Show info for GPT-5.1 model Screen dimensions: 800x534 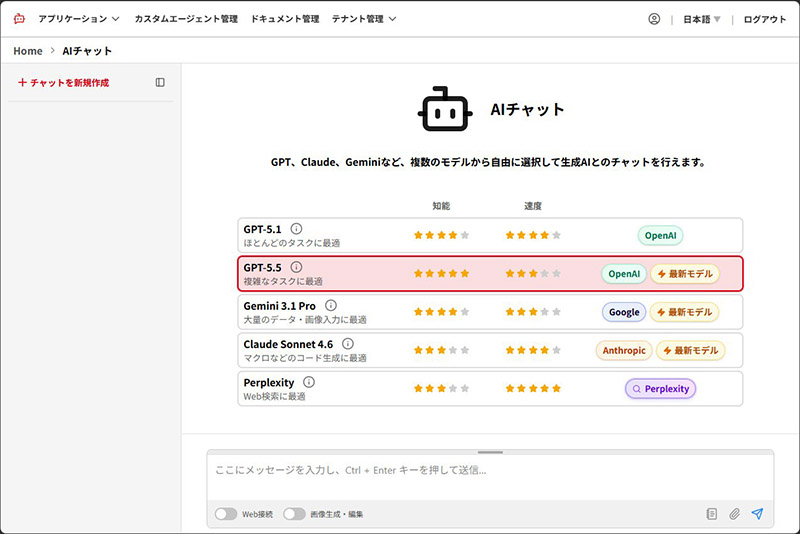pos(296,228)
